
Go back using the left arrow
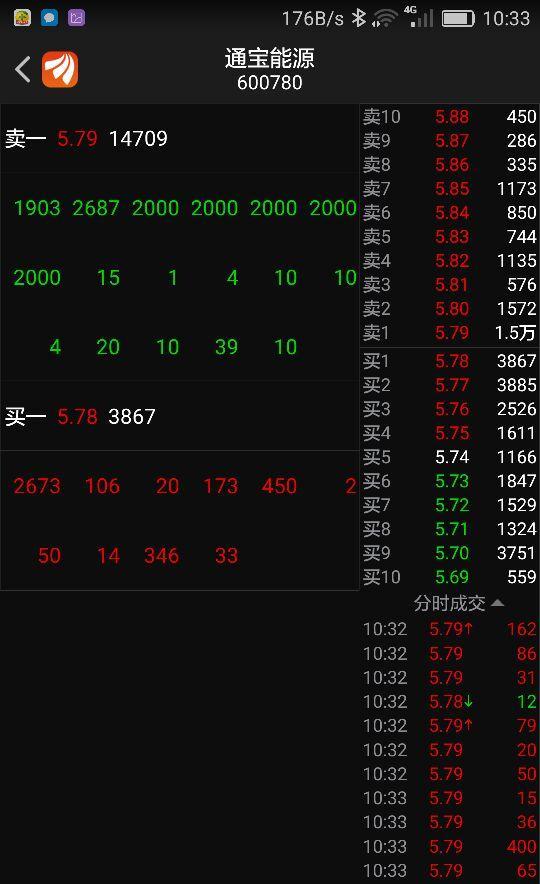pos(23,70)
